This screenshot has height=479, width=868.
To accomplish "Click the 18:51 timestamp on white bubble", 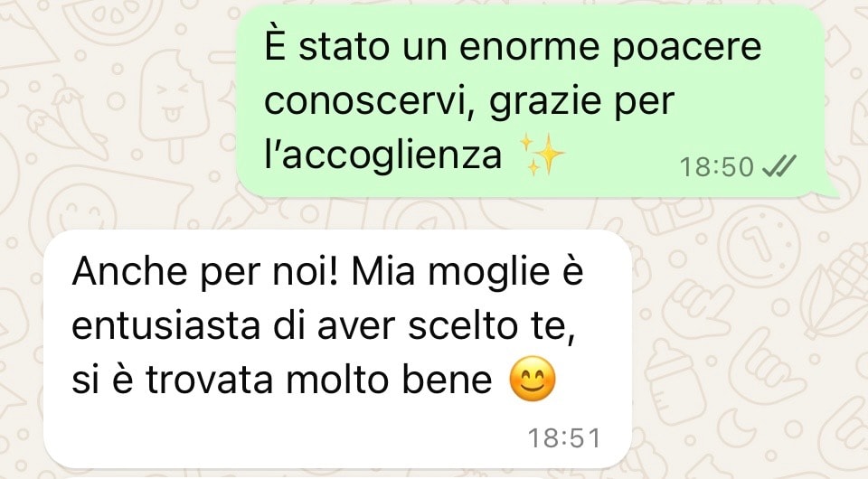I will tap(564, 438).
